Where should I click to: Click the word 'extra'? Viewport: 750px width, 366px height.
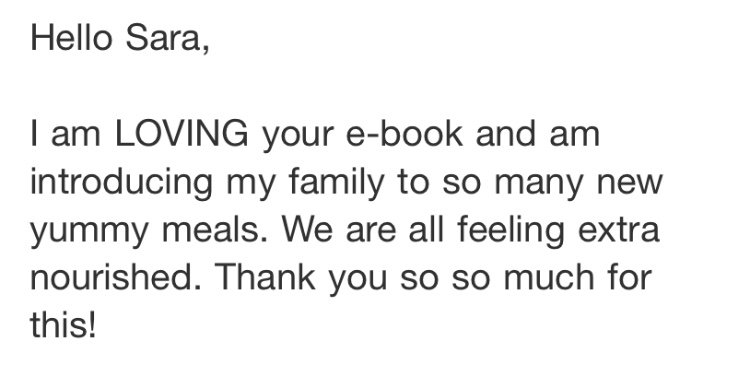(619, 231)
